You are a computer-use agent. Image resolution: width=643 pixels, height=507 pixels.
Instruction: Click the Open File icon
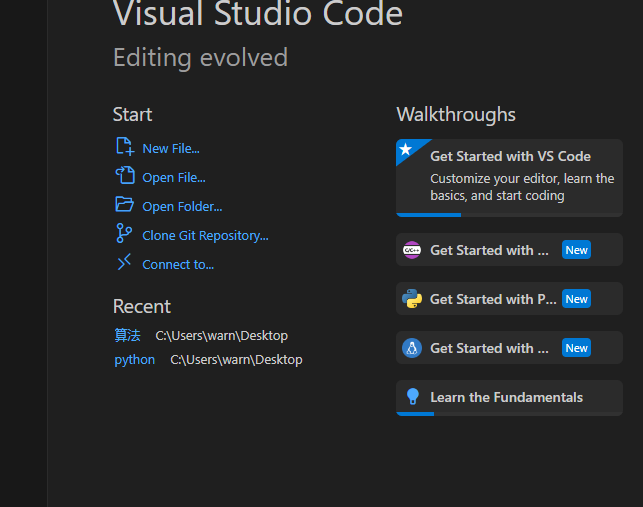click(x=125, y=175)
